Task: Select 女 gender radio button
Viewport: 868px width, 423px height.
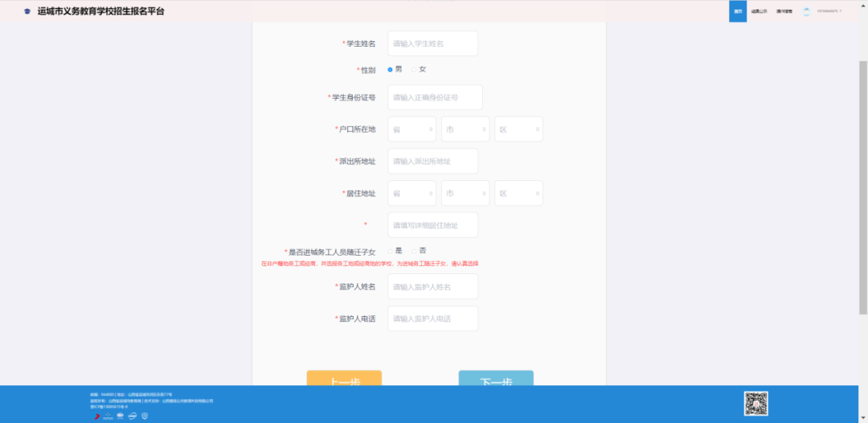Action: click(x=415, y=69)
